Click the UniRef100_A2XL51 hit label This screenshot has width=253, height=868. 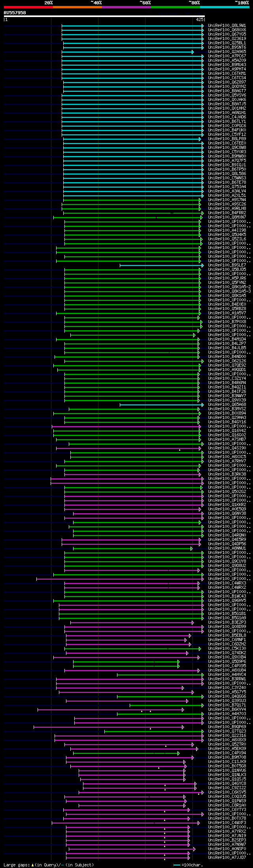pos(227,196)
